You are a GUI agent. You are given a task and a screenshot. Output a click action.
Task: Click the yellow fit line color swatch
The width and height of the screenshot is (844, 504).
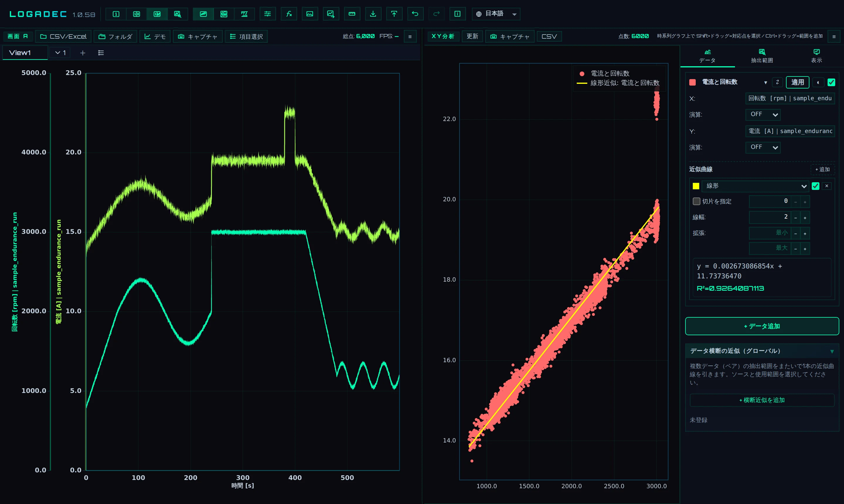coord(696,186)
